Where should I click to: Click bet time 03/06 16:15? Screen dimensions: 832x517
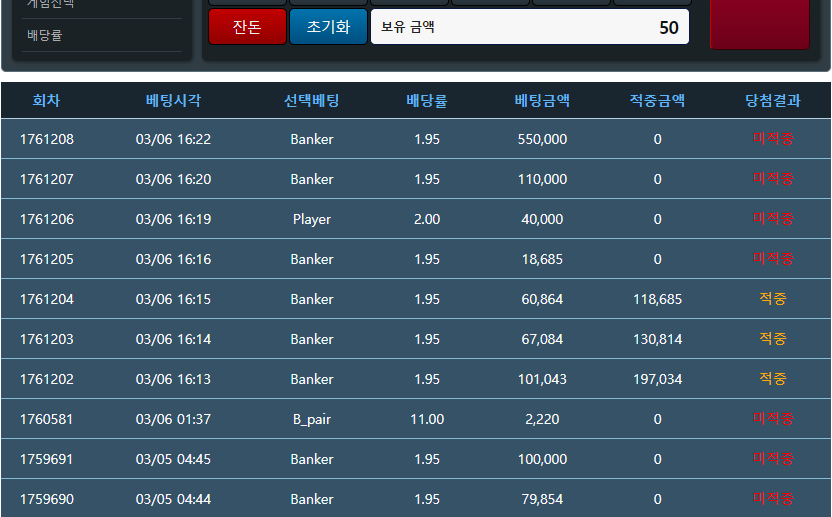(174, 299)
